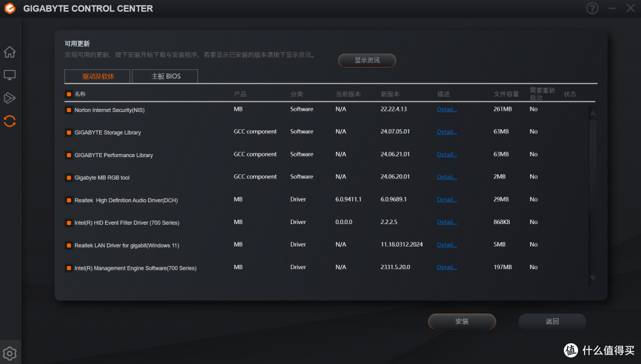Open the Home page icon in sidebar
The height and width of the screenshot is (364, 641).
pyautogui.click(x=10, y=52)
